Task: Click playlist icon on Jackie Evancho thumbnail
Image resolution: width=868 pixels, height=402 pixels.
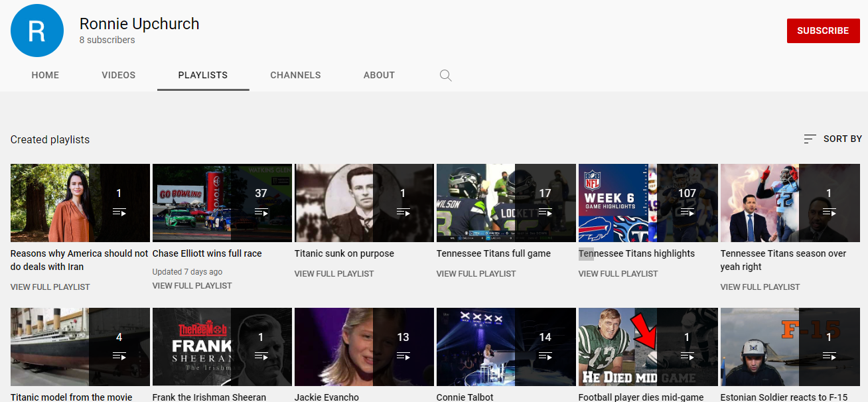Action: tap(403, 356)
